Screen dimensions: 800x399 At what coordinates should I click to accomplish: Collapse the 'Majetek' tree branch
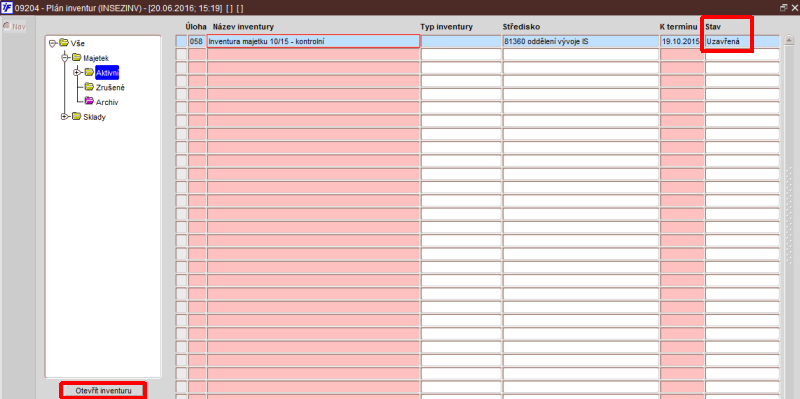[x=64, y=58]
